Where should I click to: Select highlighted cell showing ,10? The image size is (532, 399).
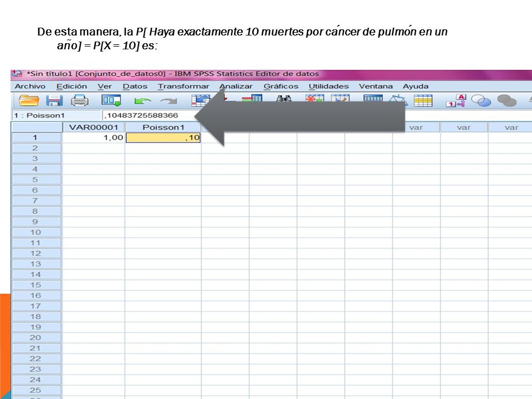[x=163, y=137]
